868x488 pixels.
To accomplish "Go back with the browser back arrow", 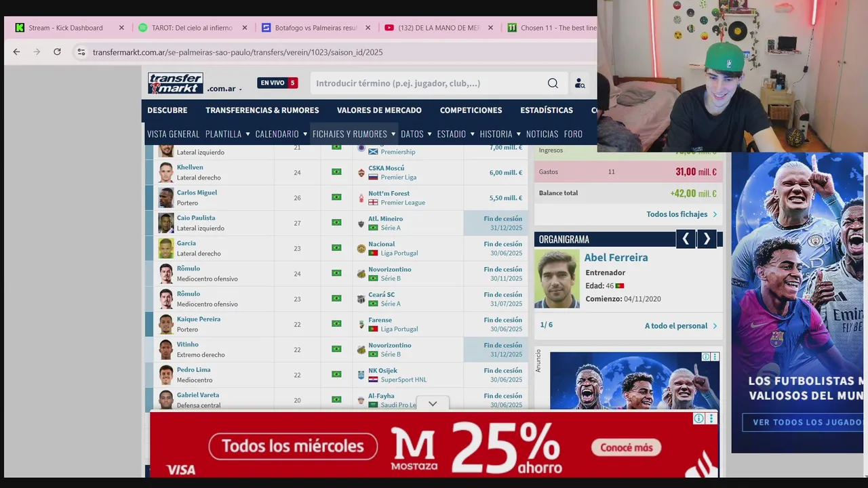I will pos(16,52).
